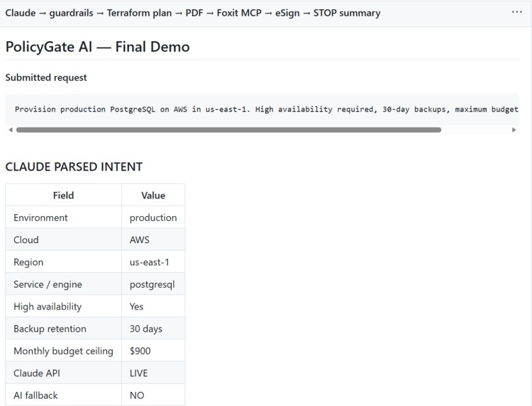Screen dimensions: 532x406
Task: Click the right scroll arrow of code block
Action: (514, 130)
